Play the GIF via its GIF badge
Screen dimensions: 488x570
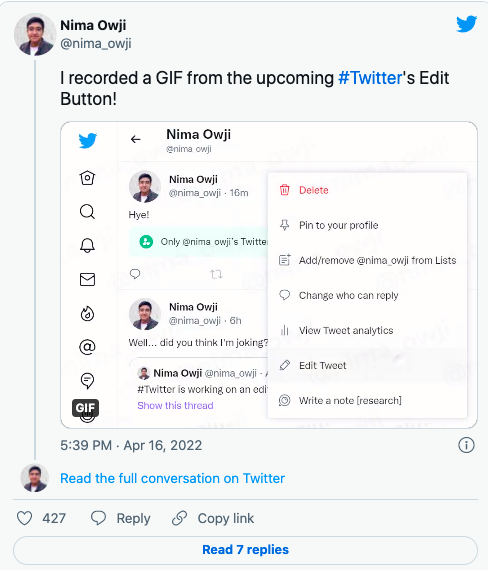85,408
